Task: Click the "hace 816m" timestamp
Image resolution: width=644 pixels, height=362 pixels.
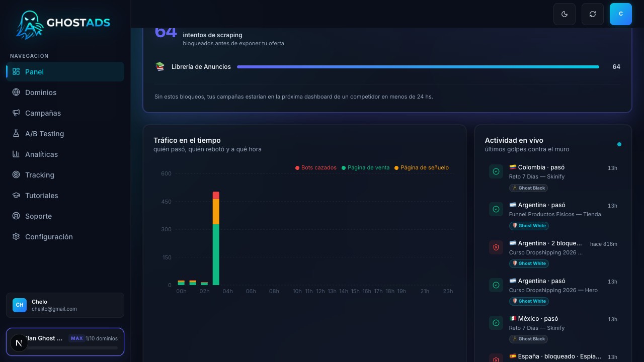Action: [604, 244]
